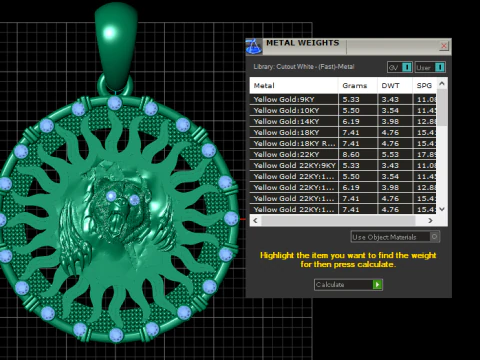480x360 pixels.
Task: Click the grams cell of Yellow Gold:14KY
Action: 358,121
